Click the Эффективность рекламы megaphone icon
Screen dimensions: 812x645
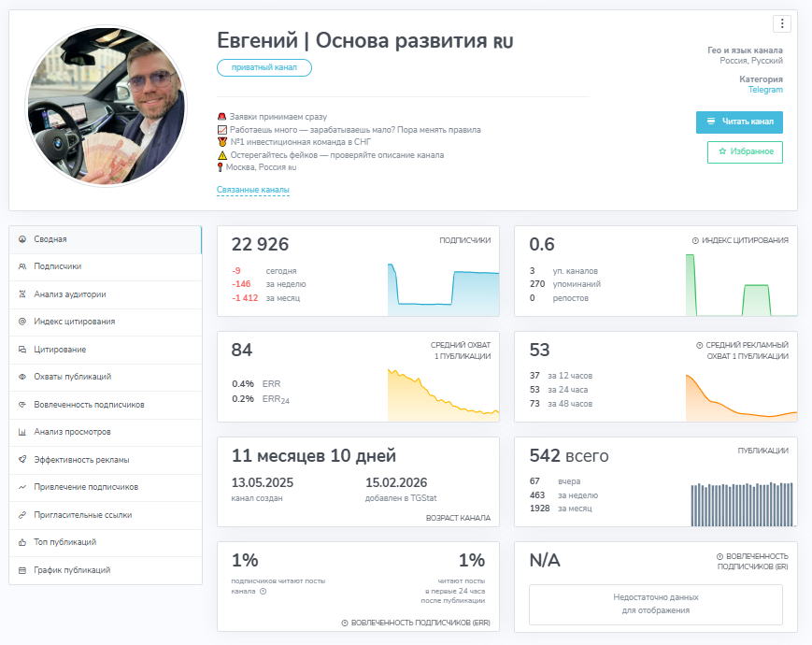(22, 460)
